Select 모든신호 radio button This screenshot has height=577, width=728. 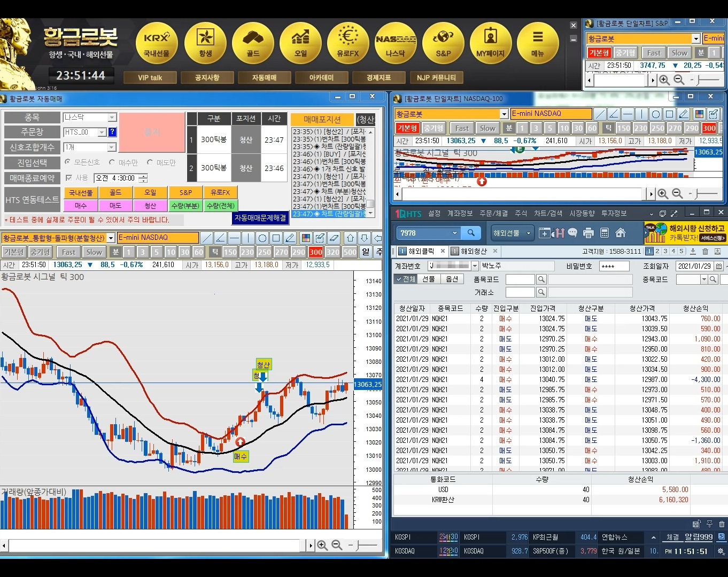[67, 162]
